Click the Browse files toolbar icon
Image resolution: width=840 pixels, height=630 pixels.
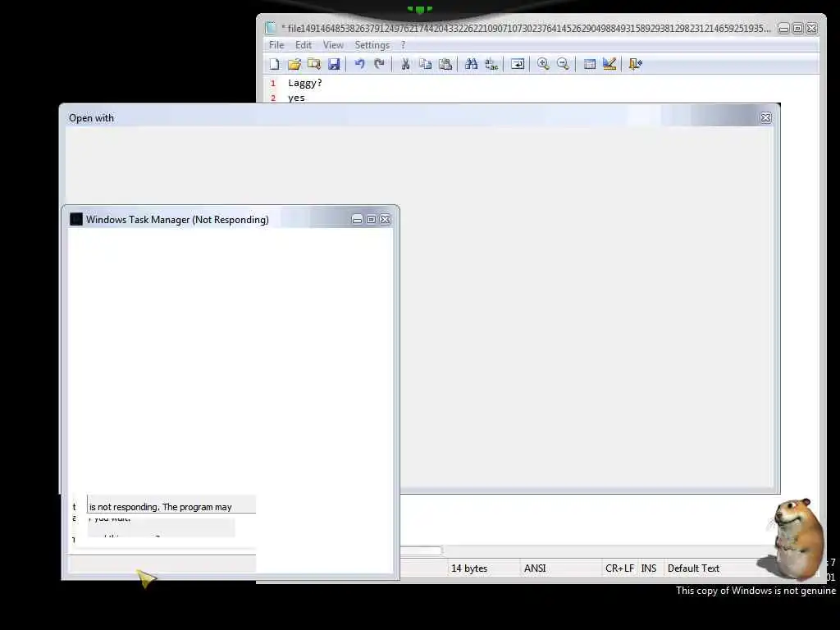pos(314,64)
